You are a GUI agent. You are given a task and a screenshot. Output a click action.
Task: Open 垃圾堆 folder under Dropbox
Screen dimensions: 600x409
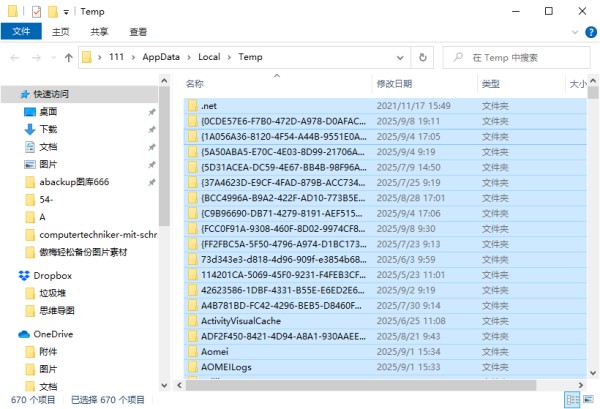click(x=52, y=293)
